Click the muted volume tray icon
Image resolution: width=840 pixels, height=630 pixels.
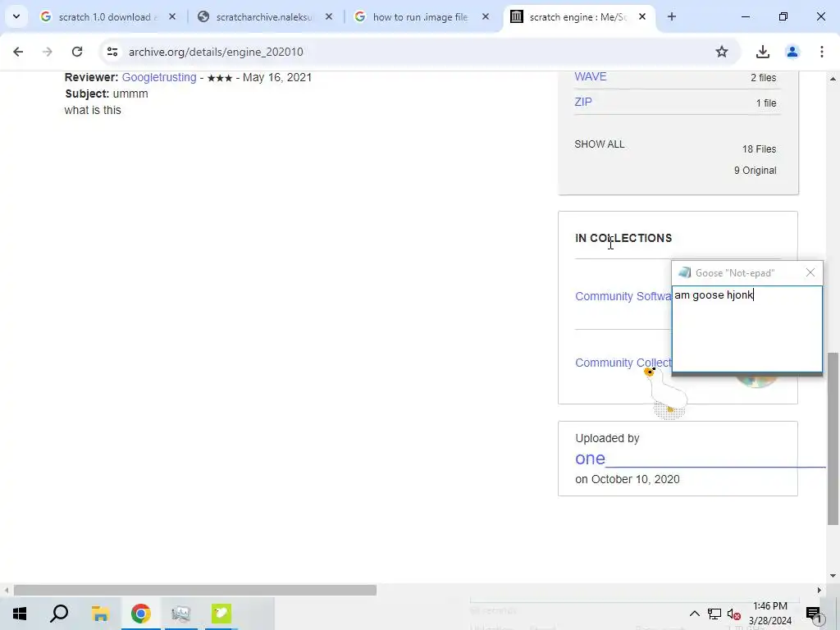point(734,614)
